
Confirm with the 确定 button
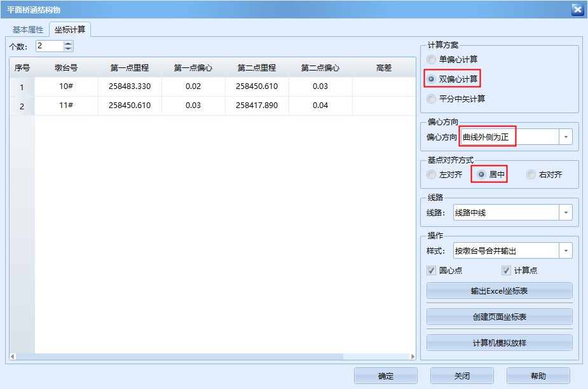click(x=385, y=376)
